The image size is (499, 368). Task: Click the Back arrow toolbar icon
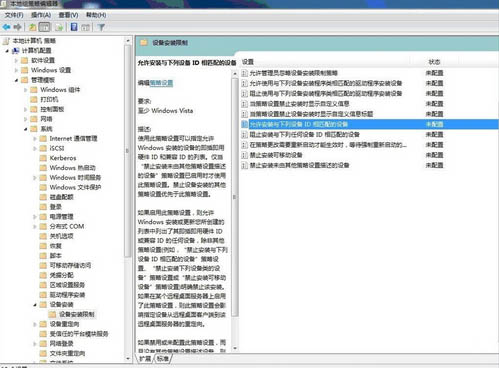[6, 27]
